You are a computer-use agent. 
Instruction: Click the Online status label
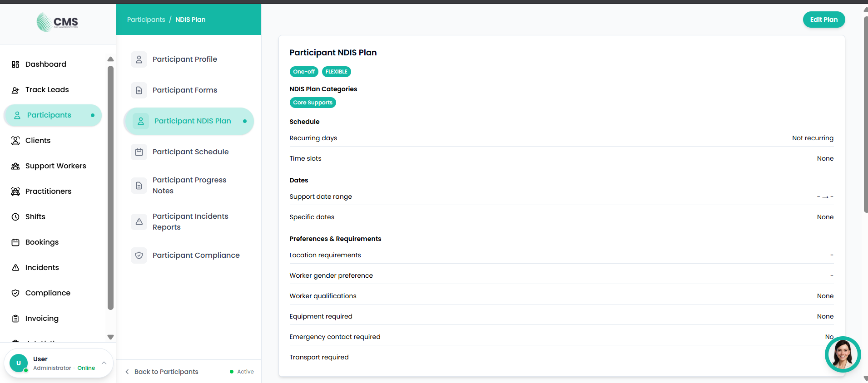(x=86, y=368)
